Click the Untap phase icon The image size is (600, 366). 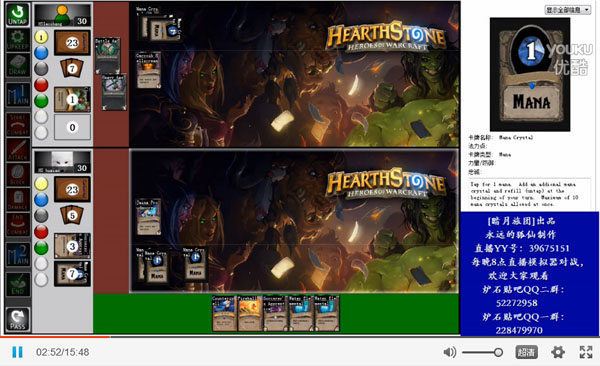(18, 15)
